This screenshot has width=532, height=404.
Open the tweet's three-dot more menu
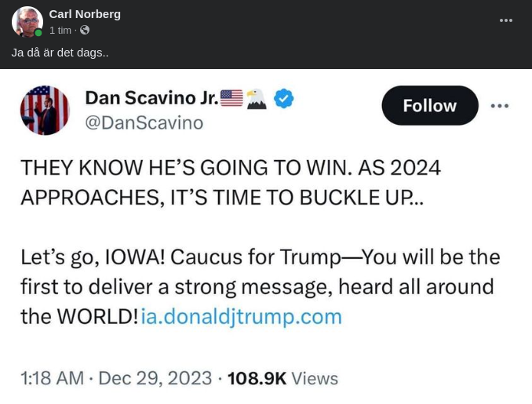500,106
